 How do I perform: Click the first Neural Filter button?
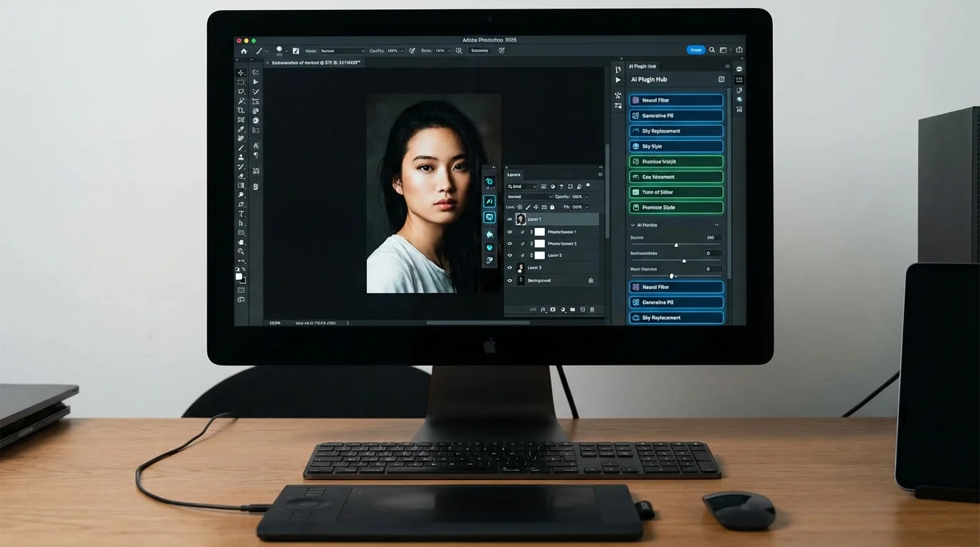click(x=676, y=100)
